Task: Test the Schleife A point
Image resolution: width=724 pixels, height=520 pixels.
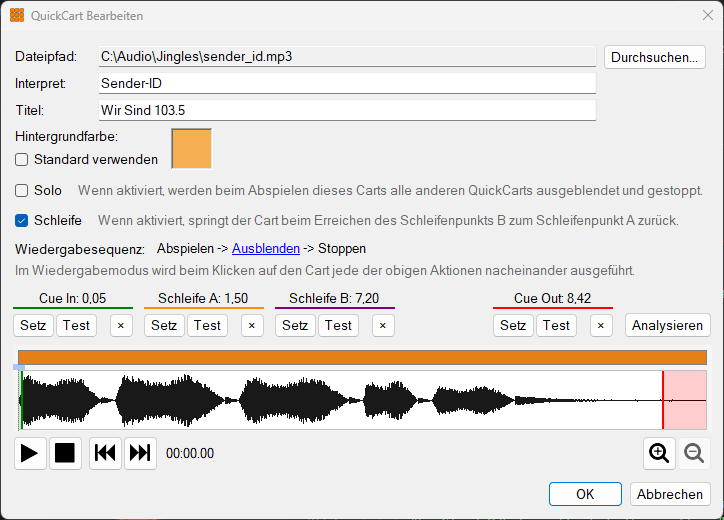Action: point(207,326)
